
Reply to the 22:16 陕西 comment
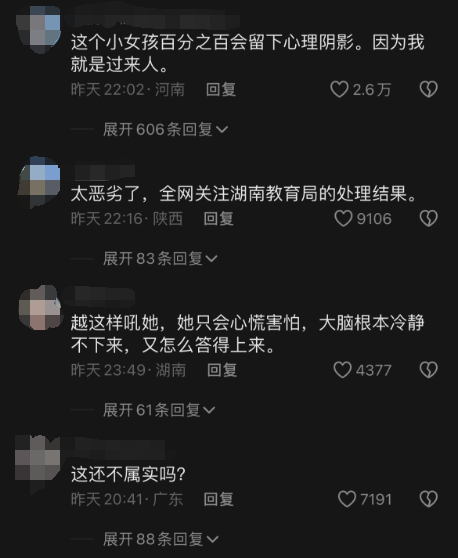tap(219, 219)
